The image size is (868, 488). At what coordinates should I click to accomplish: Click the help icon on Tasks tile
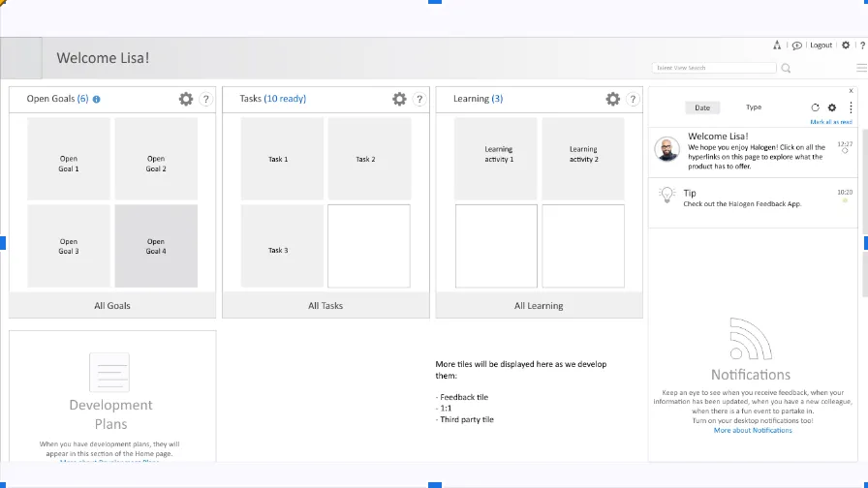point(419,99)
